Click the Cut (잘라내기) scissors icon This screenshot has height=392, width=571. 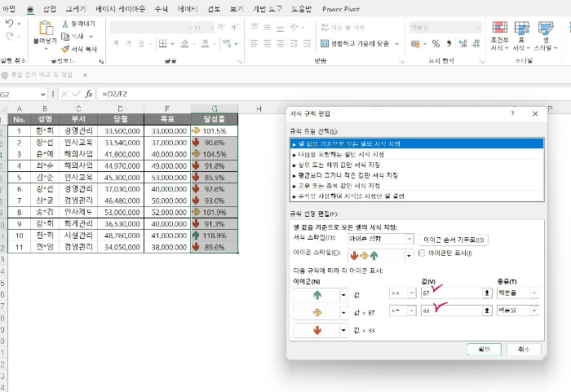pos(65,24)
